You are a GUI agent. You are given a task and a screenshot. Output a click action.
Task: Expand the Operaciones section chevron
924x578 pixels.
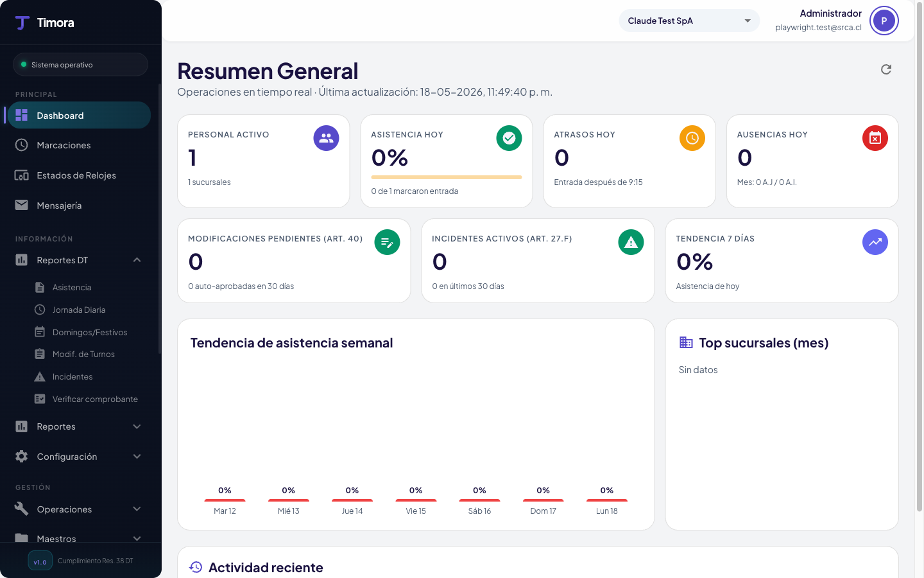pyautogui.click(x=137, y=509)
